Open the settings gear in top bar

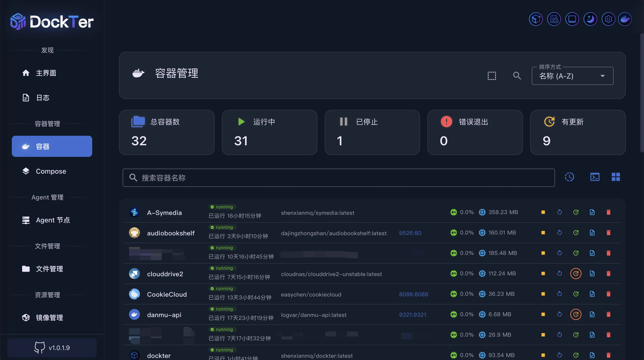click(x=608, y=19)
